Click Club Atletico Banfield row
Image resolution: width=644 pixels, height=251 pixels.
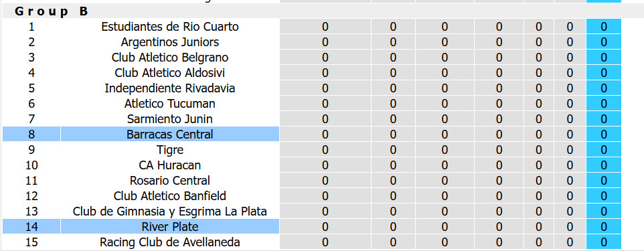pyautogui.click(x=169, y=196)
